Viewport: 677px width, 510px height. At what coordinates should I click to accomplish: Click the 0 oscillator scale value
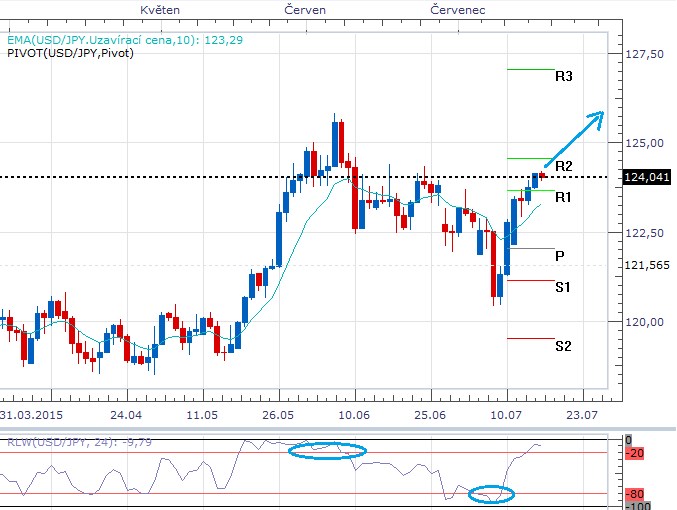(x=628, y=440)
